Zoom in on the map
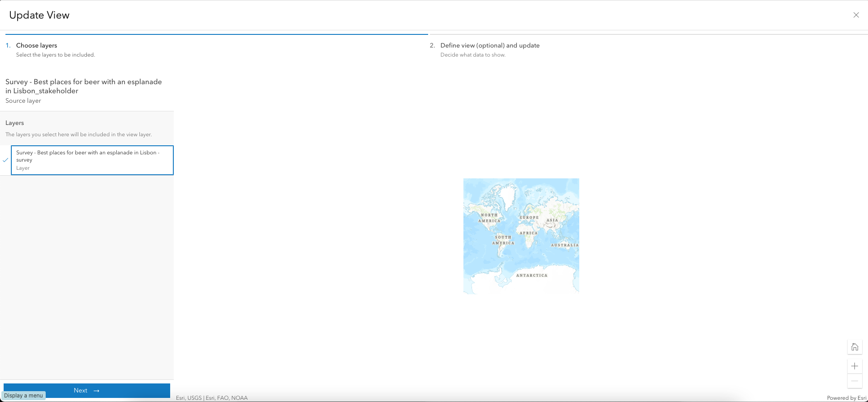 pos(854,366)
